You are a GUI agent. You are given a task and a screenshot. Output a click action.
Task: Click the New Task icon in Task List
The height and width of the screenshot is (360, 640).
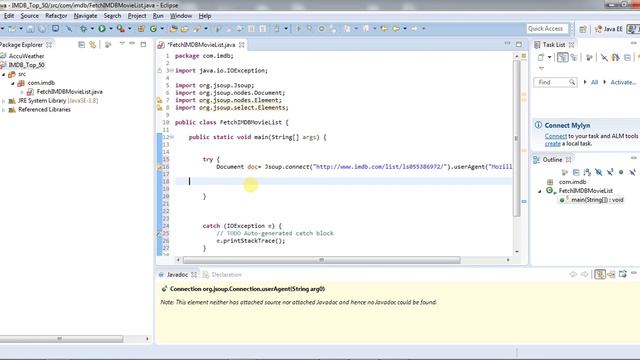pos(541,58)
